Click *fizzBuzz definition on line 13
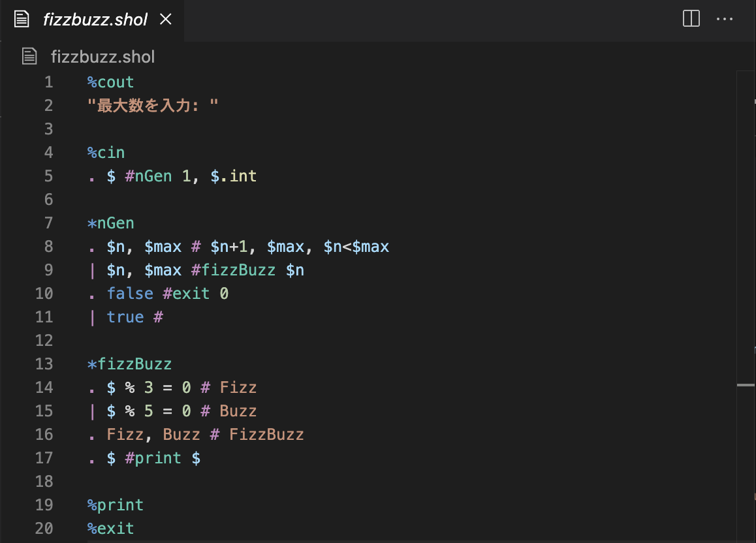Image resolution: width=756 pixels, height=543 pixels. pos(129,364)
